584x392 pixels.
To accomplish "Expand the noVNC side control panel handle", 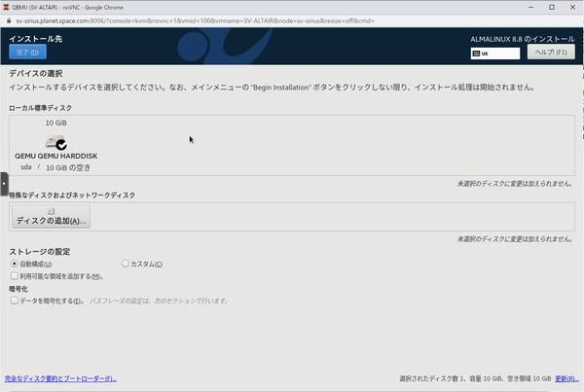I will click(4, 184).
